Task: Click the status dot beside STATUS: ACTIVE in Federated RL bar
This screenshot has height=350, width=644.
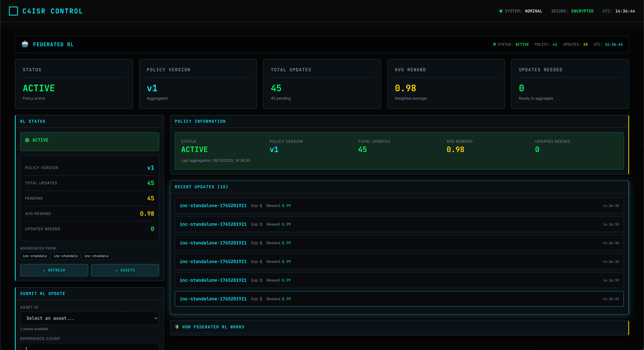Action: coord(494,44)
